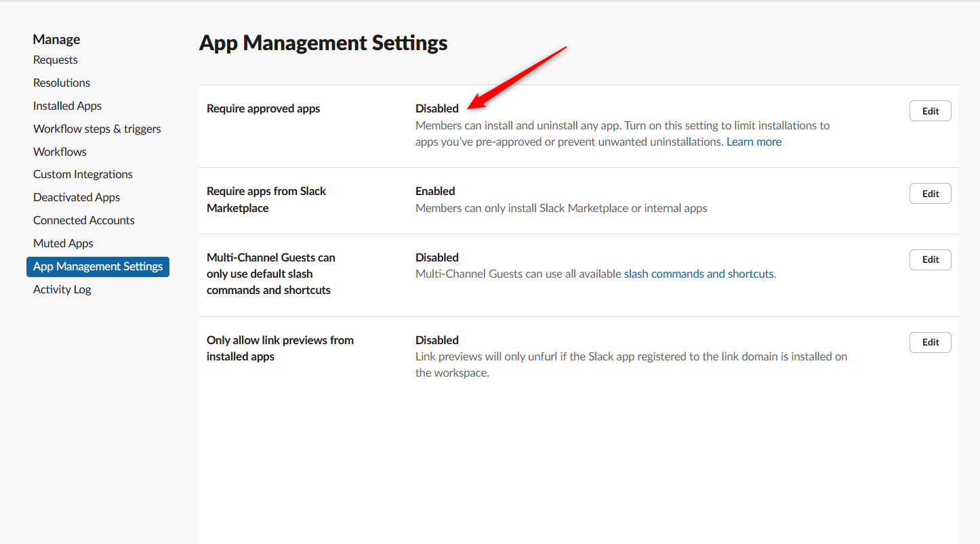The height and width of the screenshot is (544, 980).
Task: Select Workflow steps & triggers
Action: coord(97,129)
